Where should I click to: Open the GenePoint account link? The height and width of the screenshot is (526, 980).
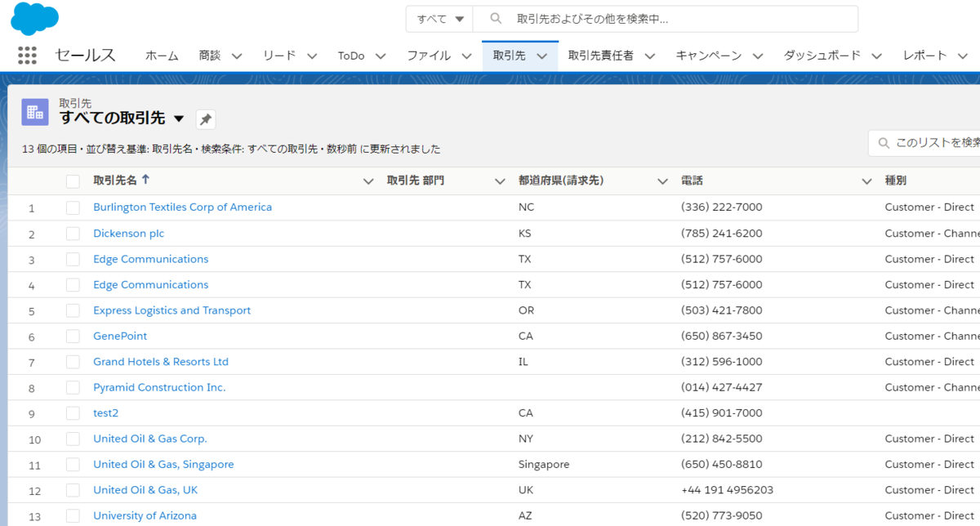120,337
